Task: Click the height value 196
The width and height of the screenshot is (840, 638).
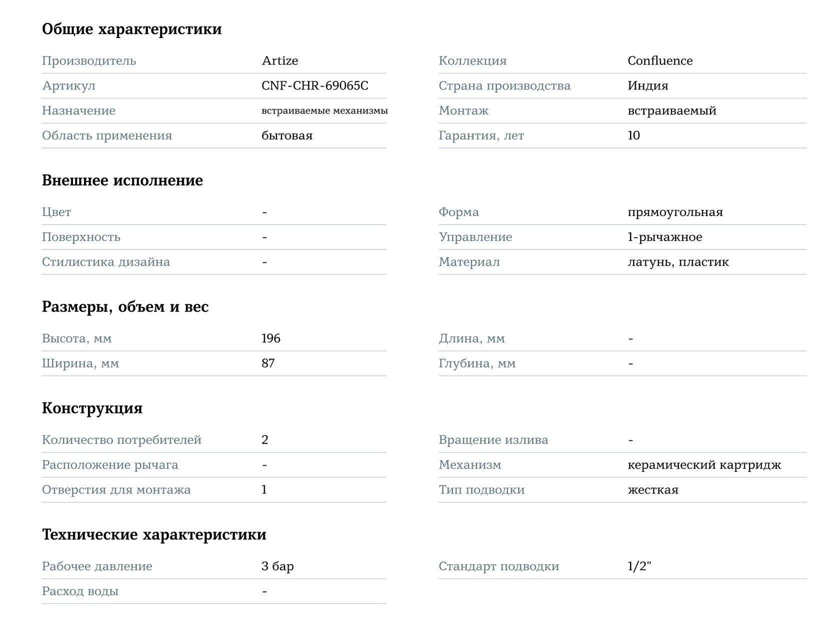Action: [271, 338]
